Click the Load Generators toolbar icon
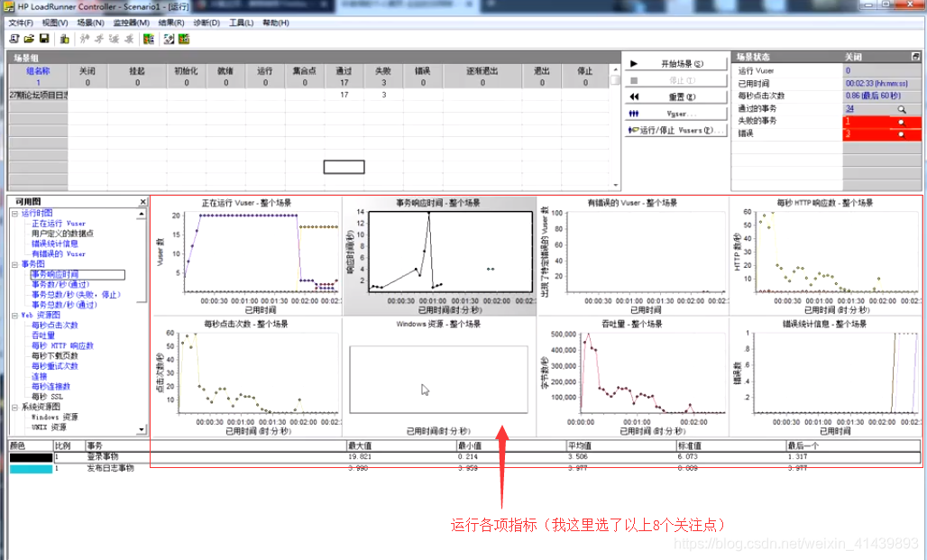The height and width of the screenshot is (560, 927). (x=64, y=39)
